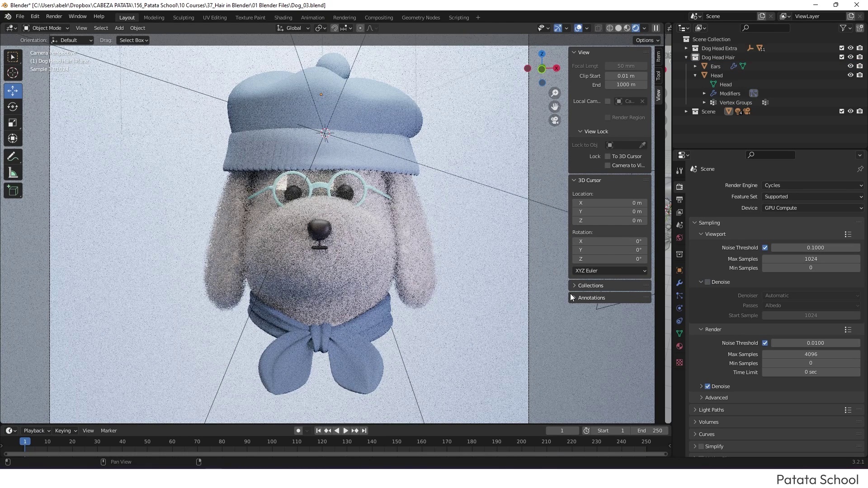Open the Render properties tab icon
The image size is (868, 488).
point(679,187)
